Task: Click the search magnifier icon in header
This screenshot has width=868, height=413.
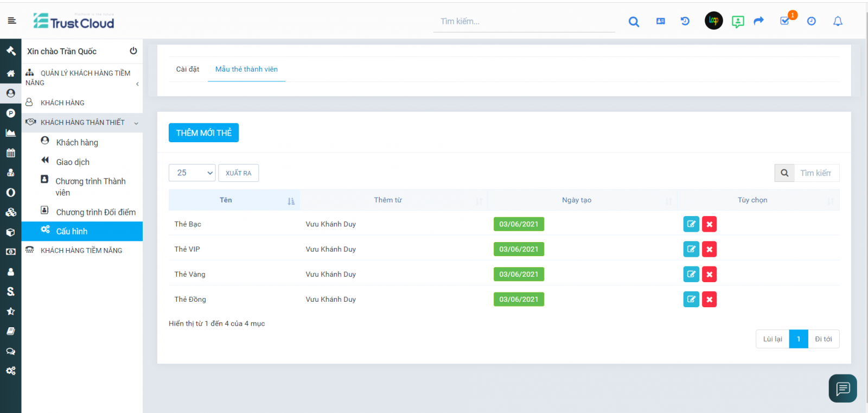Action: tap(634, 22)
